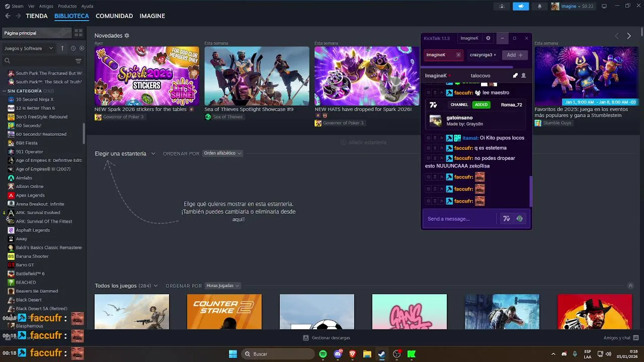Show previous Novedades items arrow

[x=616, y=36]
